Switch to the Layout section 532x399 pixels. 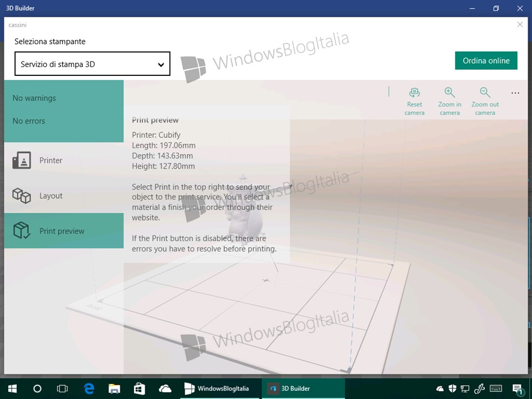[x=64, y=196]
